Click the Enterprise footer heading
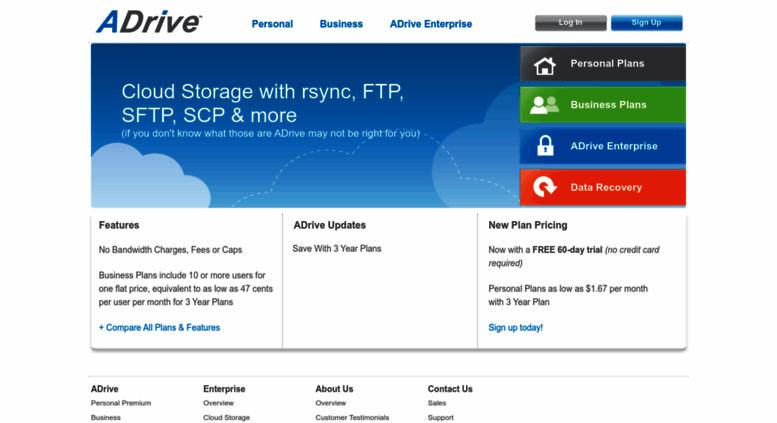The image size is (777, 423). coord(224,389)
